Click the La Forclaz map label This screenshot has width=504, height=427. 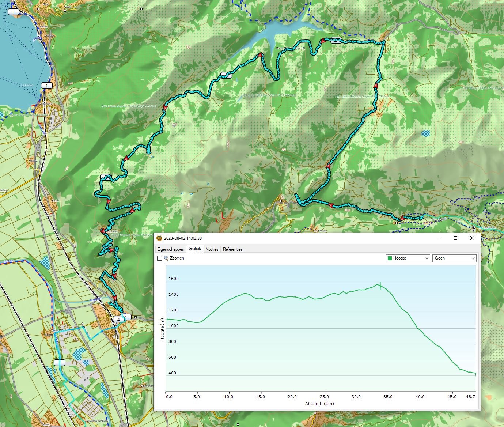coord(319,230)
